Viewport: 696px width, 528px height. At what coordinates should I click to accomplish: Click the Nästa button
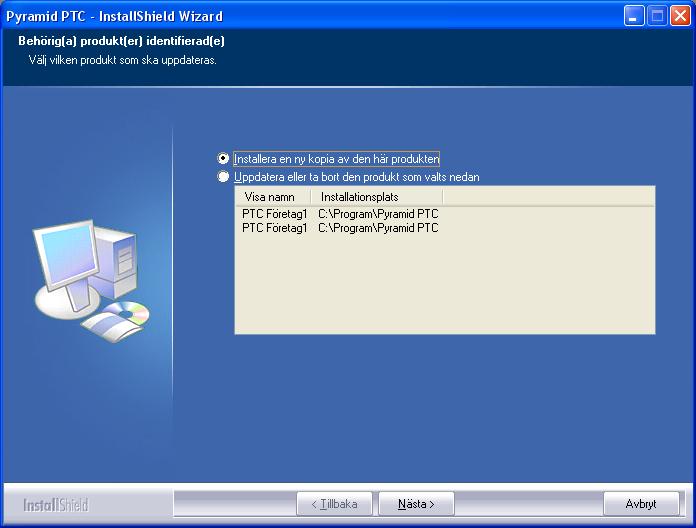(416, 504)
